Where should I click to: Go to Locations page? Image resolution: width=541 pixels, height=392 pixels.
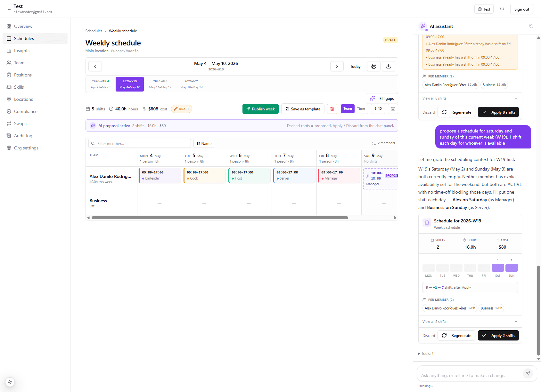[35, 99]
